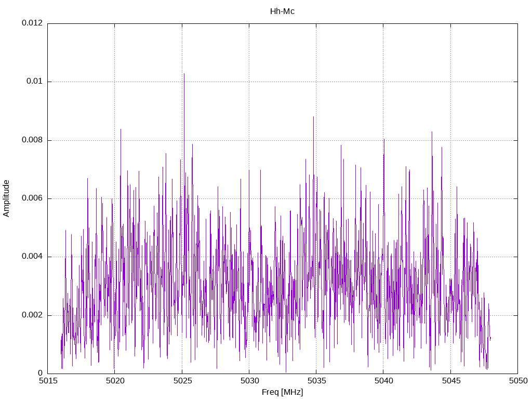Image resolution: width=532 pixels, height=399 pixels.
Task: Click the 'Freq [MHz]' x-axis label
Action: tap(282, 392)
